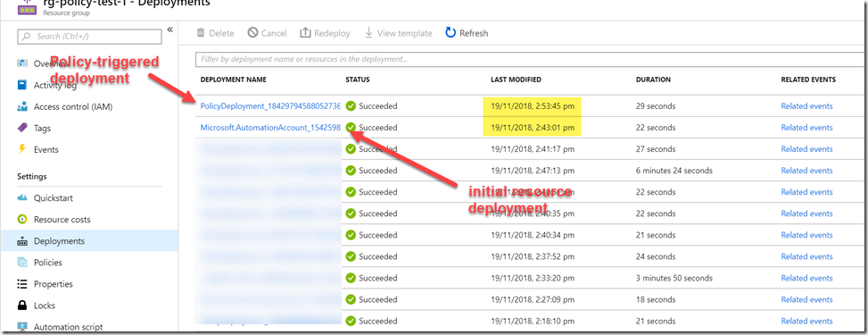Select the Deployments menu item

click(59, 241)
